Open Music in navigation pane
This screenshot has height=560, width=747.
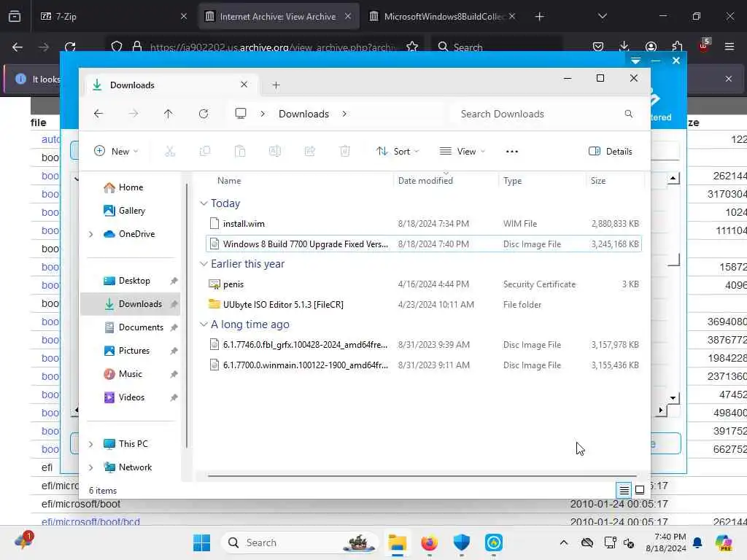[130, 374]
